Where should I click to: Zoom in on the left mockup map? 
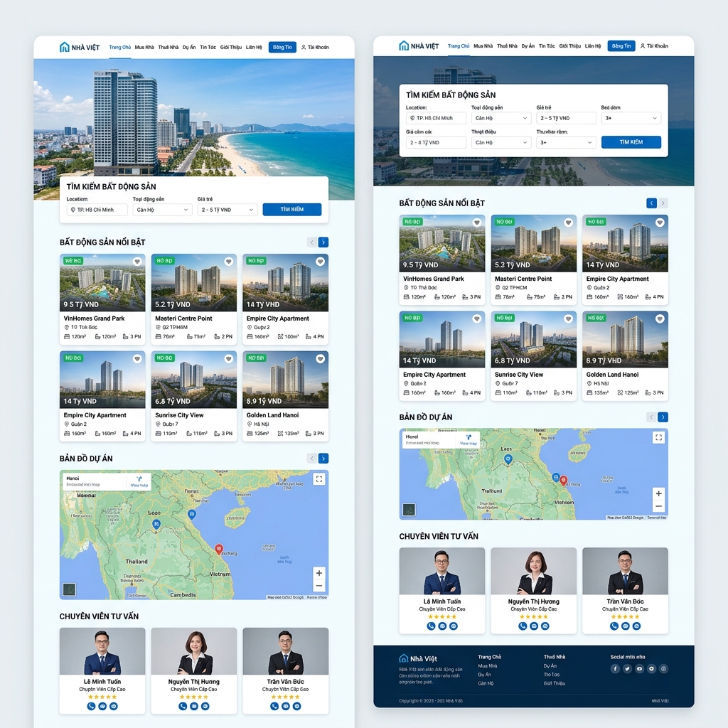coord(319,573)
